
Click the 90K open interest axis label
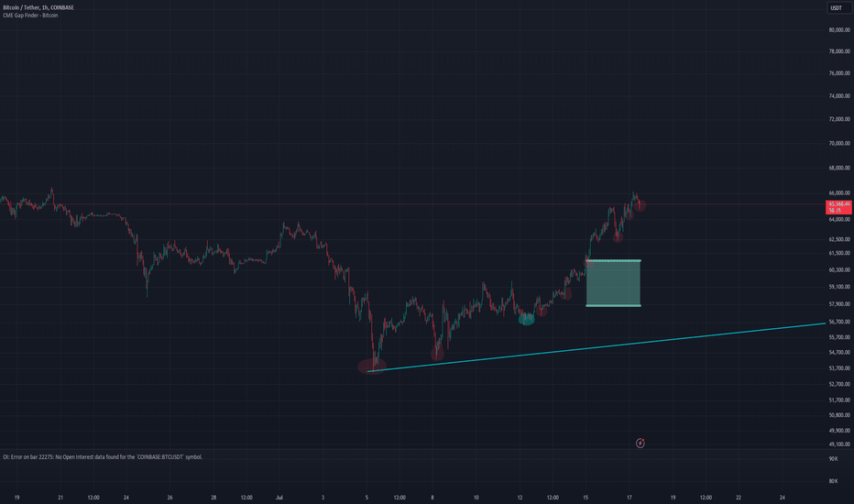(833, 459)
